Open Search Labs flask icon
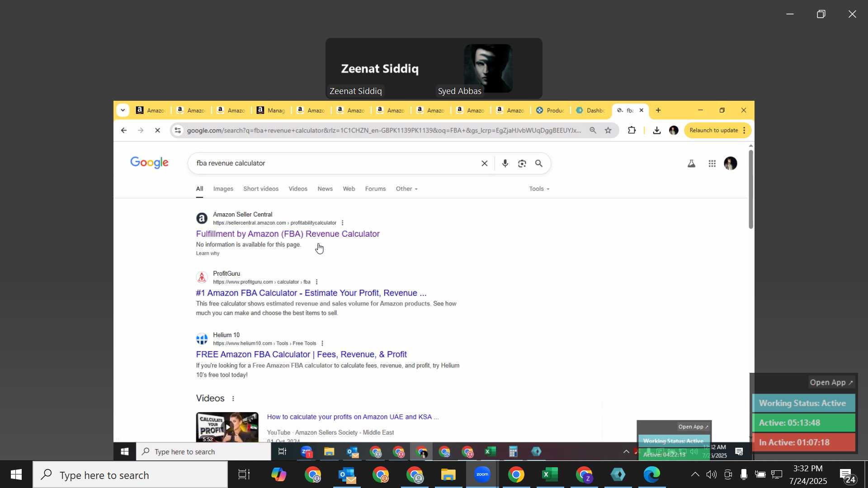Viewport: 868px width, 488px height. (691, 164)
